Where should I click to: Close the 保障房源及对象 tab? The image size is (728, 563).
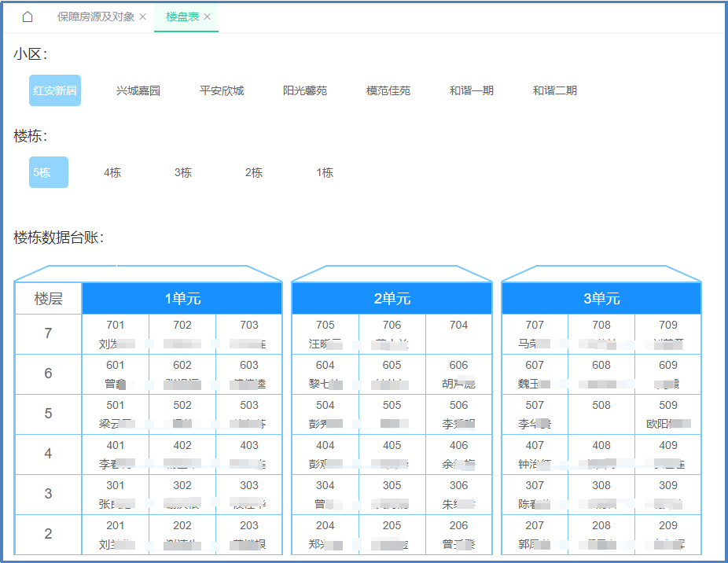coord(142,17)
